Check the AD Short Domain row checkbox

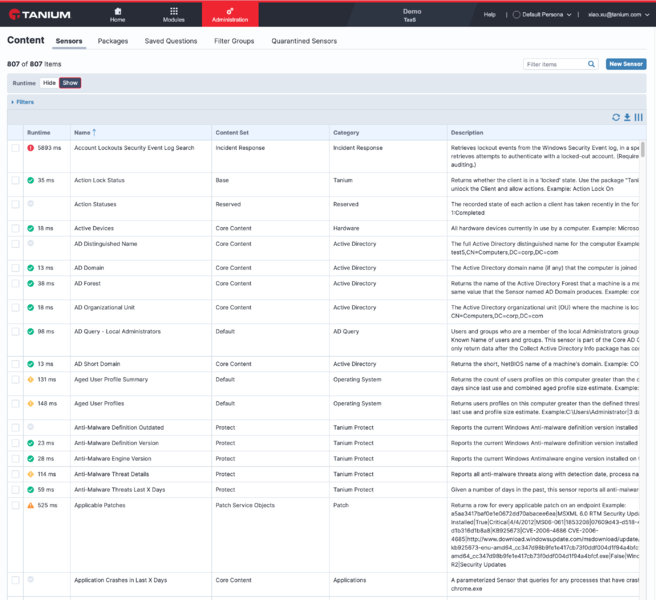click(15, 364)
